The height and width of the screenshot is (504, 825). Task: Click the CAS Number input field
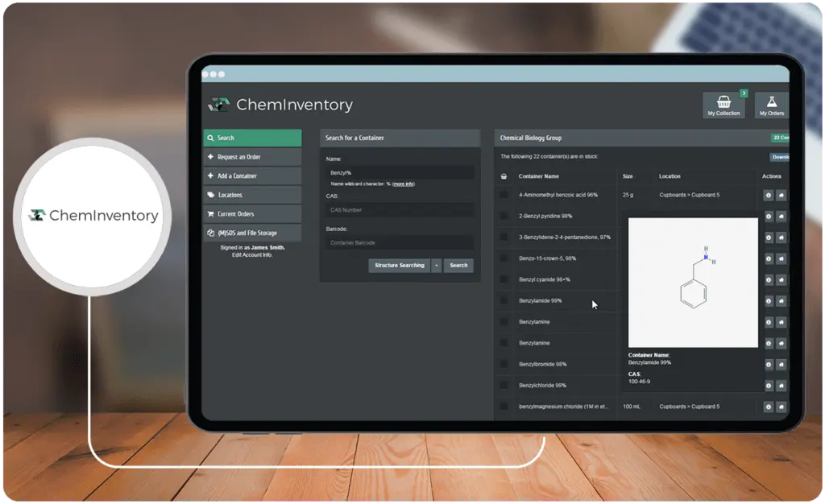(400, 209)
